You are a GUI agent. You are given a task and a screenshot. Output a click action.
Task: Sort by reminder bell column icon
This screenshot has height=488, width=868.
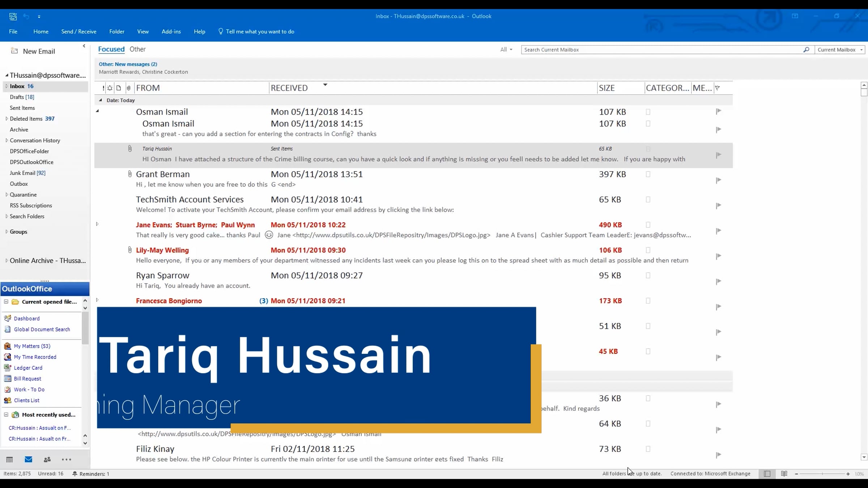pos(110,88)
